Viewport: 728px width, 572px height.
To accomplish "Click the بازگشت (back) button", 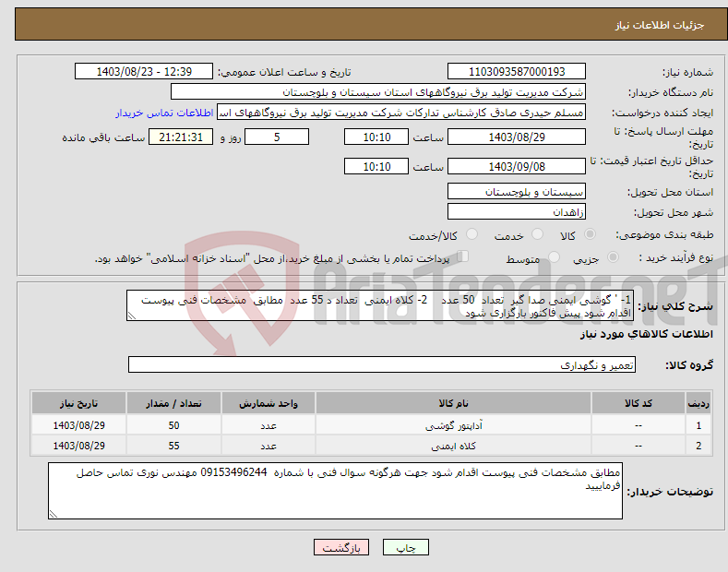I will coord(341,547).
